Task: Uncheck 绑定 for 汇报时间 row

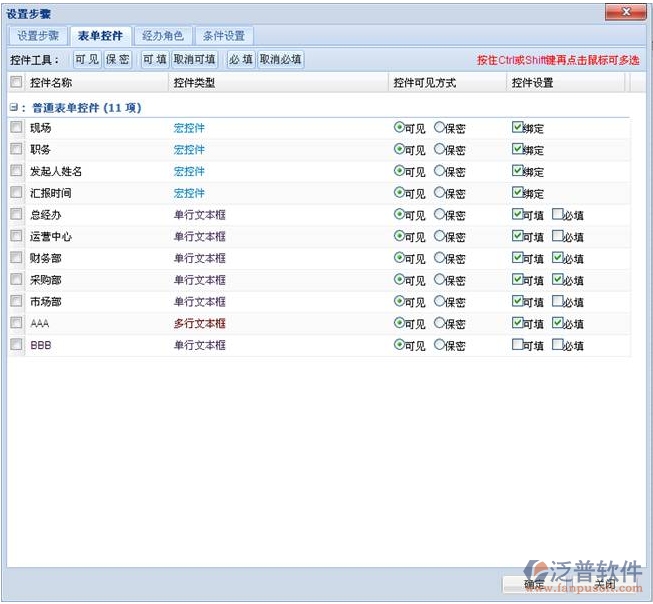Action: coord(517,192)
